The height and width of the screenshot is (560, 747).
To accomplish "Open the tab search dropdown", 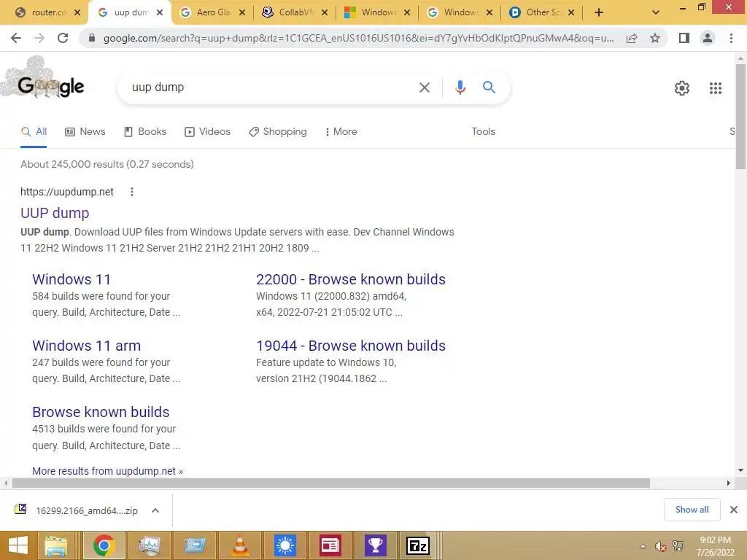I will click(656, 12).
